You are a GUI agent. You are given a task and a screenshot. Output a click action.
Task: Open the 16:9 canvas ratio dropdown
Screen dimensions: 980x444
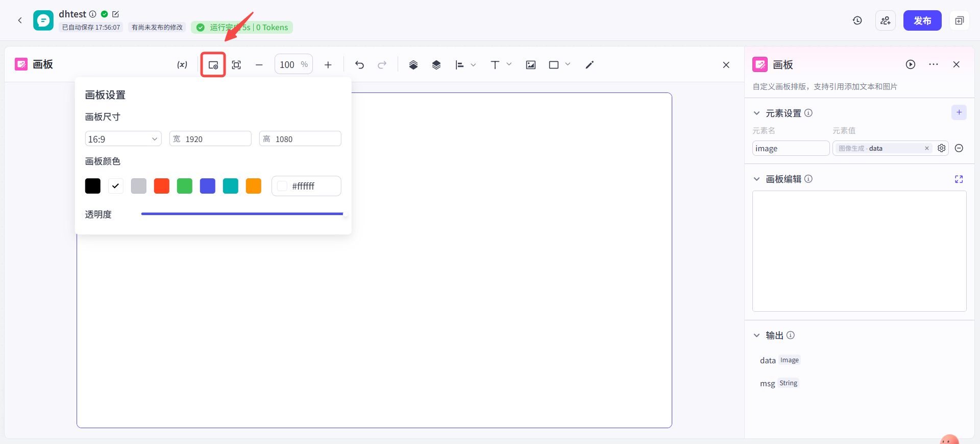(123, 139)
